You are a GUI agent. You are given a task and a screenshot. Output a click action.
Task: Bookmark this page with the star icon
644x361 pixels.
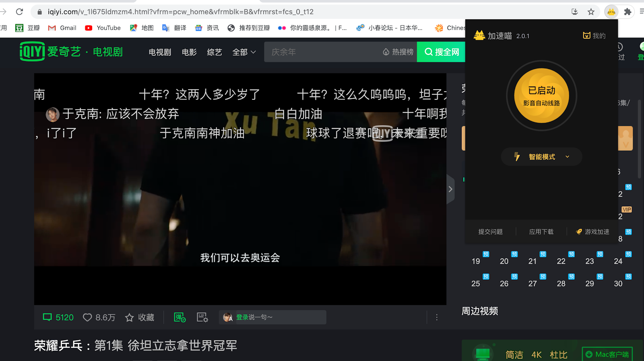[591, 12]
